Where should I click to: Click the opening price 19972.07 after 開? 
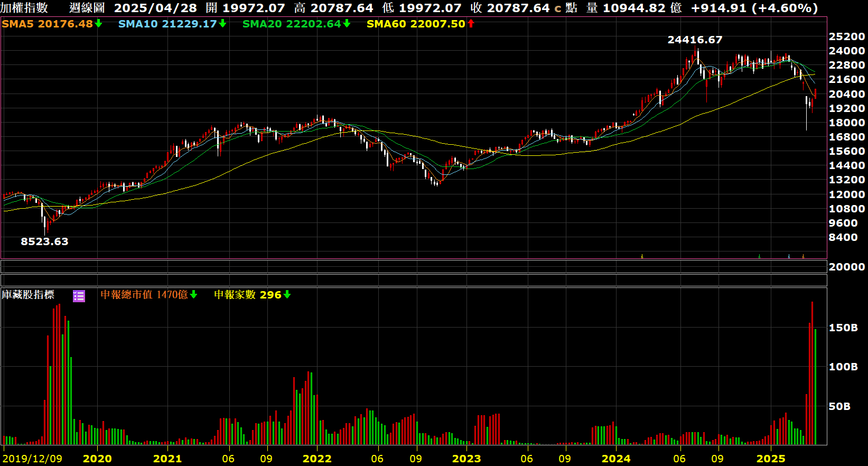tap(254, 8)
